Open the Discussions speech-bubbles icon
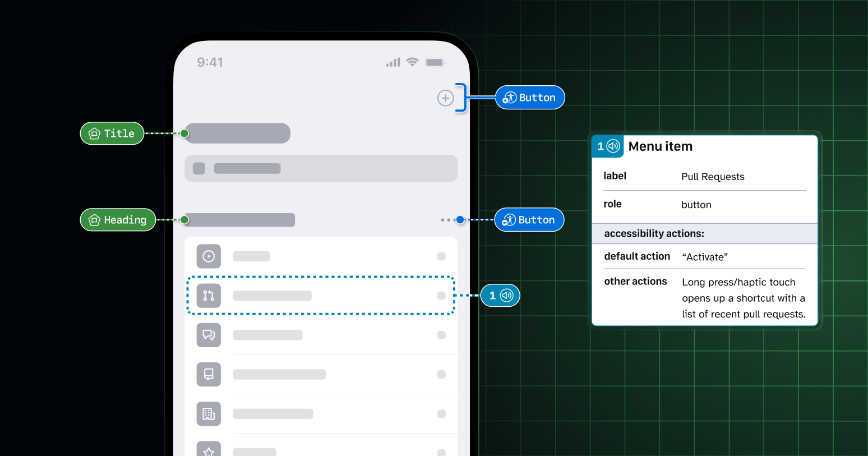This screenshot has width=868, height=456. pyautogui.click(x=209, y=335)
